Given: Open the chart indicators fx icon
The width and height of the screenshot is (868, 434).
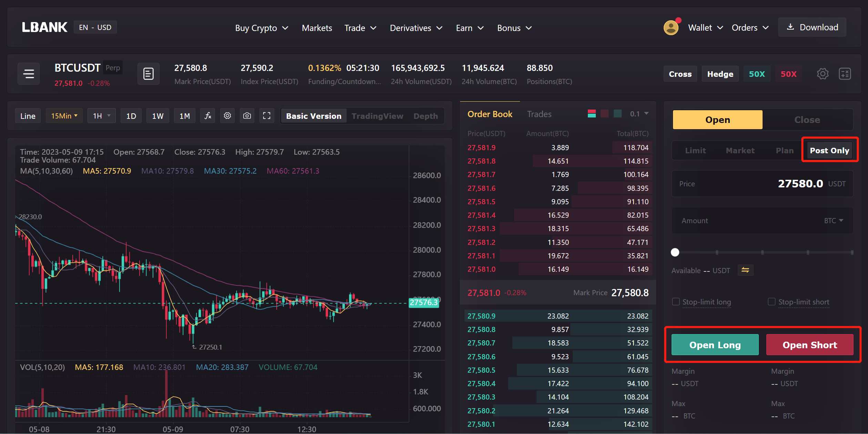Looking at the screenshot, I should [208, 116].
